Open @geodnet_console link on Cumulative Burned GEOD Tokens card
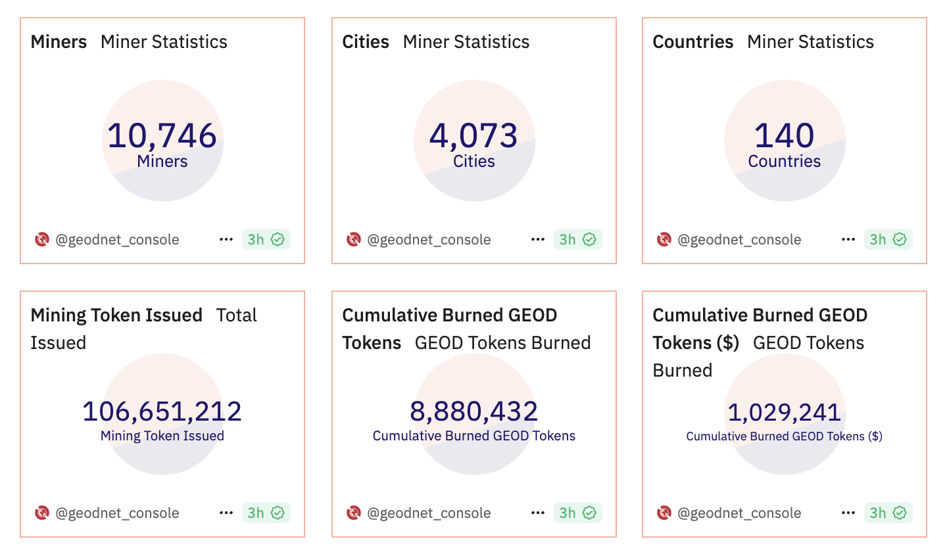This screenshot has height=560, width=947. 429,513
